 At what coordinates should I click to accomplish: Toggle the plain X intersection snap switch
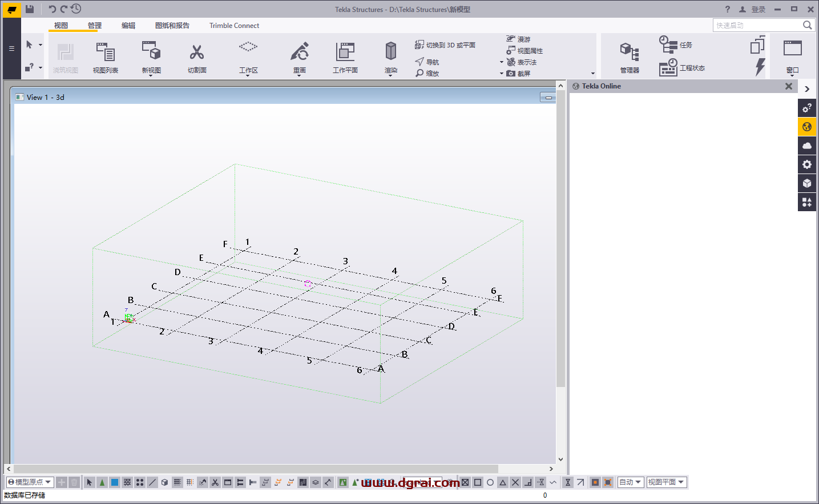click(x=515, y=482)
